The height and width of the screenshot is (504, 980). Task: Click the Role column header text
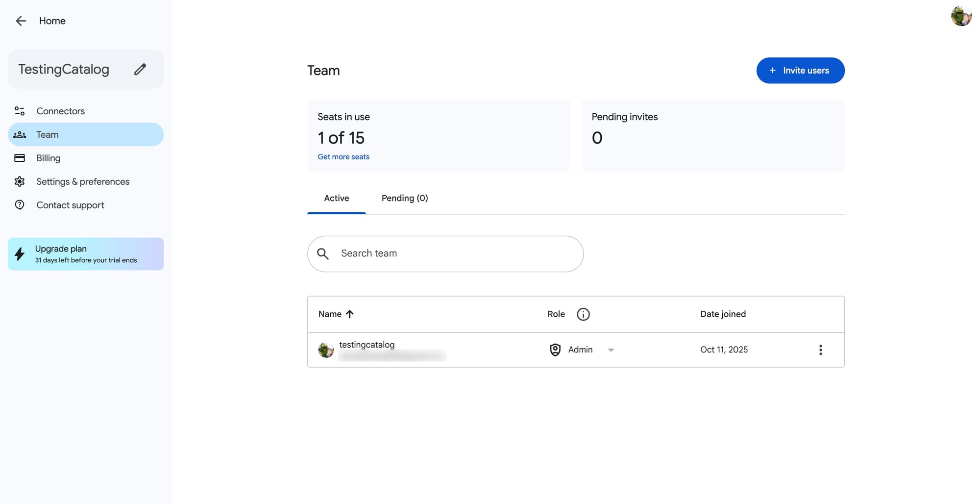tap(556, 314)
